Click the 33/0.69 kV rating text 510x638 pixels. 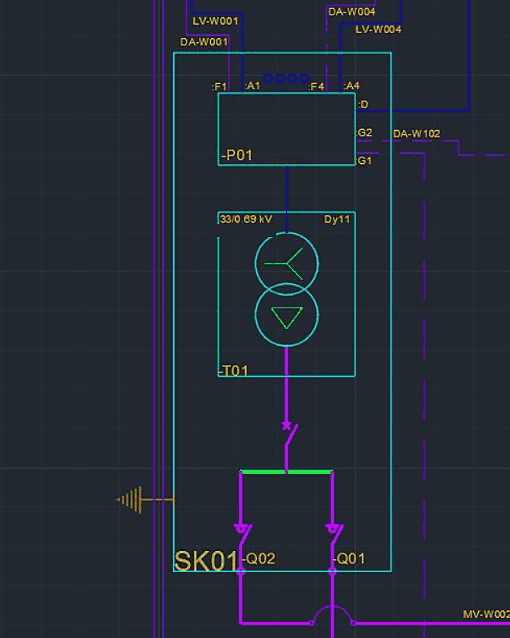tap(246, 219)
